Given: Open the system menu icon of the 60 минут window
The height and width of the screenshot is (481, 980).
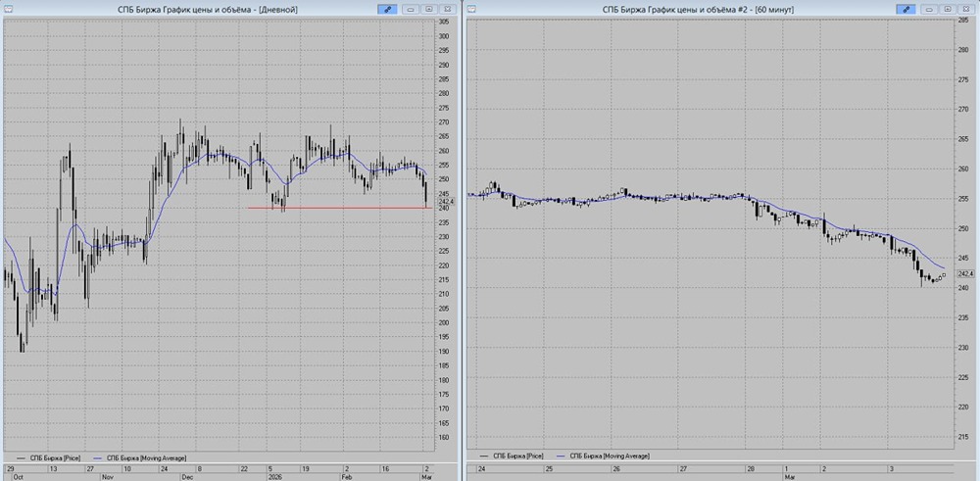Looking at the screenshot, I should (472, 10).
